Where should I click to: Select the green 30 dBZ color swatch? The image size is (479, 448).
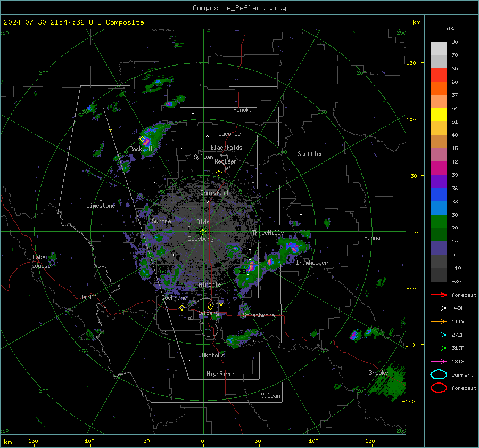point(439,222)
